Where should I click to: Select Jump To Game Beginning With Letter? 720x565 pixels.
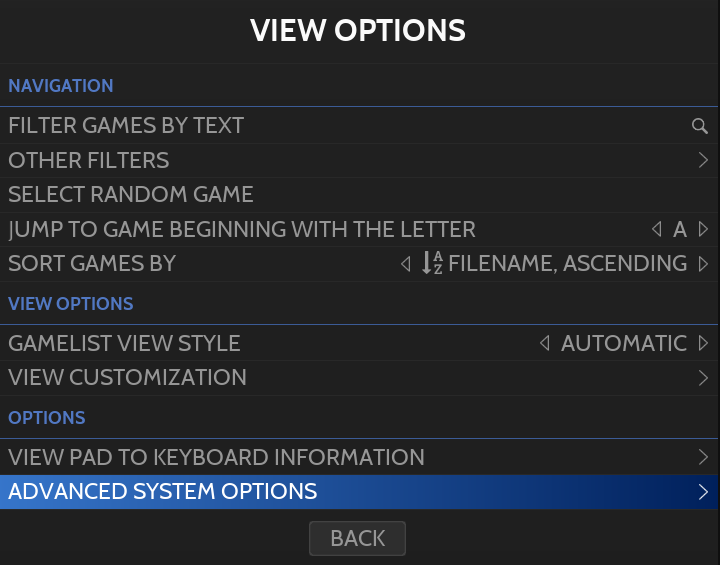242,229
